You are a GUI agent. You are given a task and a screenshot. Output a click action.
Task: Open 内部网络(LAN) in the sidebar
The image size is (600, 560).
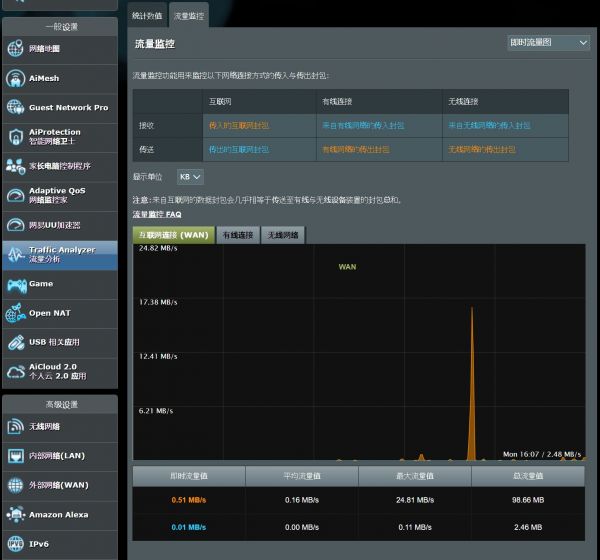60,456
